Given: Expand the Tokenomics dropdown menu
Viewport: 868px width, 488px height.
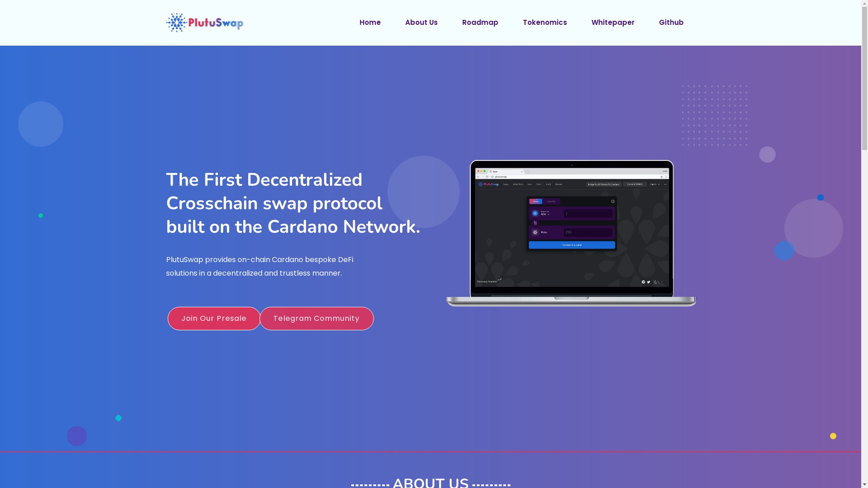Looking at the screenshot, I should tap(544, 23).
